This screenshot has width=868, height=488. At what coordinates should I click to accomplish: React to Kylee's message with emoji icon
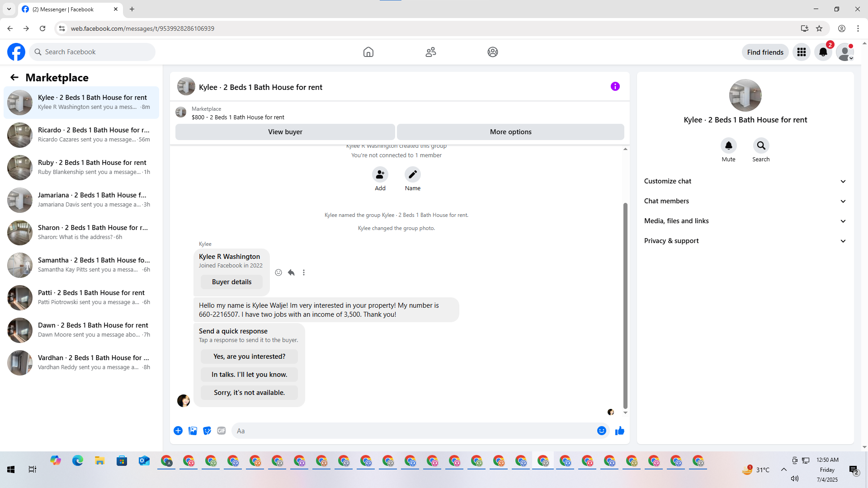pyautogui.click(x=278, y=272)
